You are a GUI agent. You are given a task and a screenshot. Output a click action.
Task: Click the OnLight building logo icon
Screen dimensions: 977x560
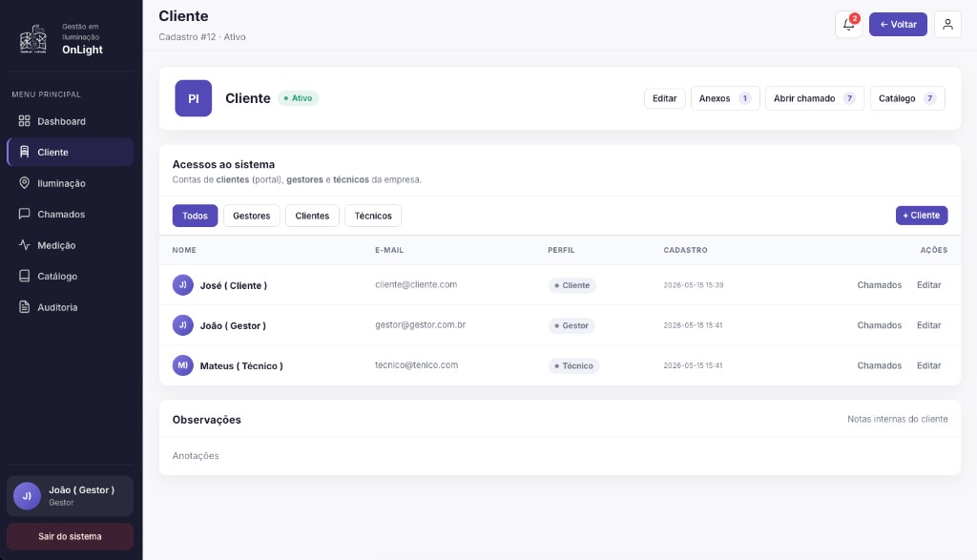tap(33, 38)
